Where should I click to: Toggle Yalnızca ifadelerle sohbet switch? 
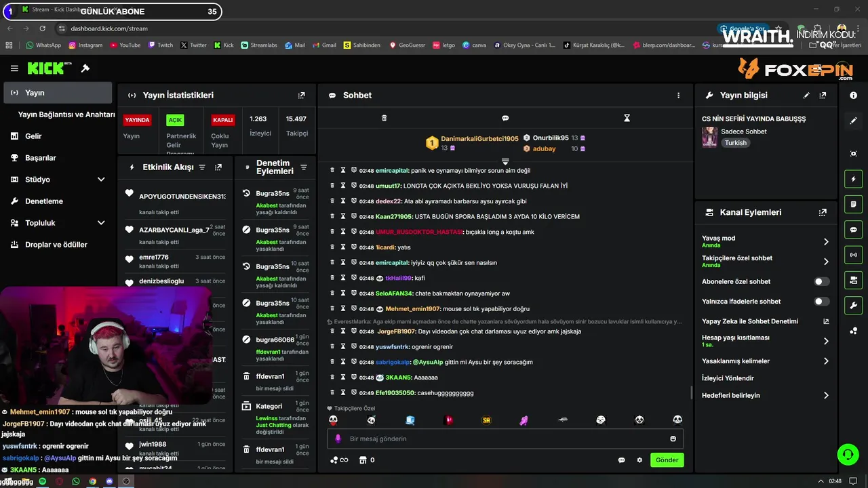821,302
